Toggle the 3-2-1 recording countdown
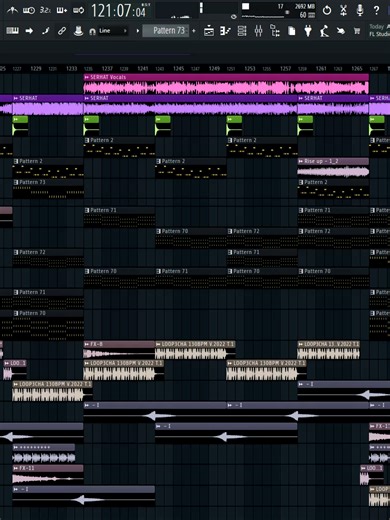390x520 pixels. 45,10
